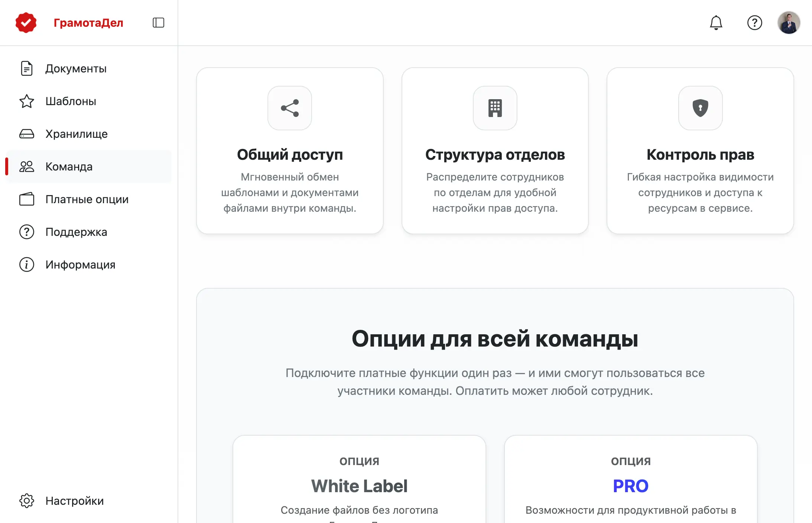Open the Платные опции menu item
812x523 pixels.
click(89, 199)
